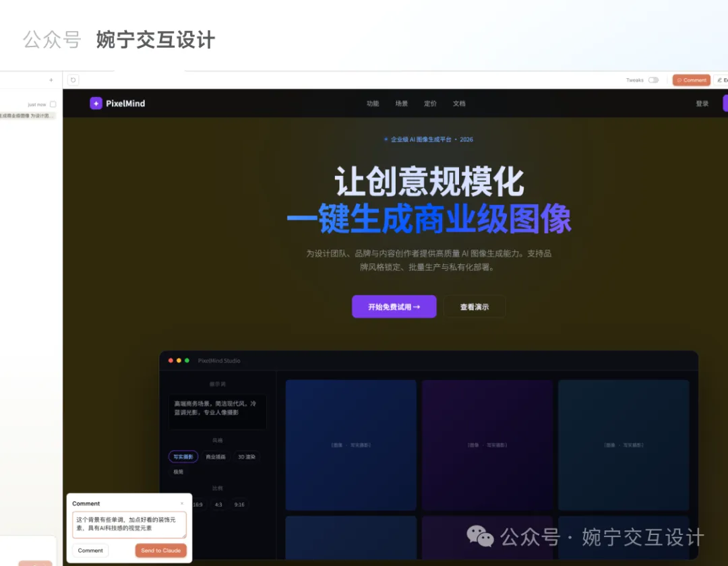
Task: Click the WeChat icon in the 公众号 watermark
Action: coord(481,534)
